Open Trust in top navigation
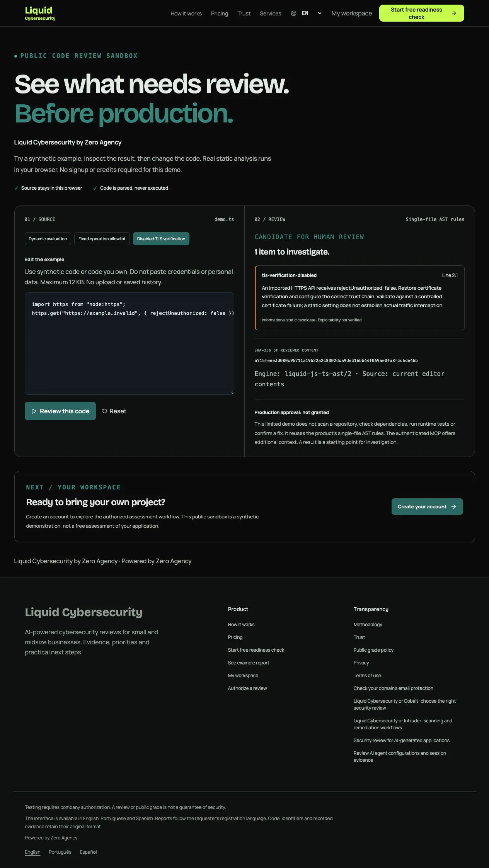The width and height of the screenshot is (489, 868). [x=244, y=14]
